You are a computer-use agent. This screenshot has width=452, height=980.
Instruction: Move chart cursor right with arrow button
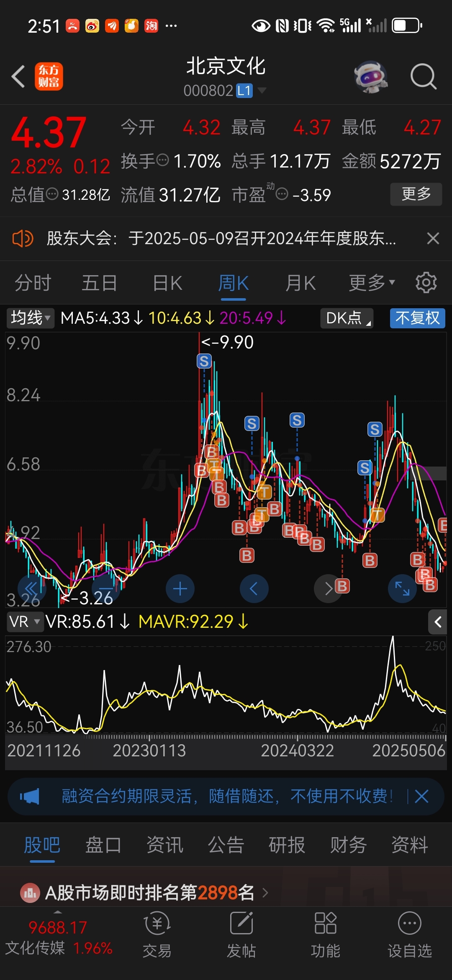point(328,589)
